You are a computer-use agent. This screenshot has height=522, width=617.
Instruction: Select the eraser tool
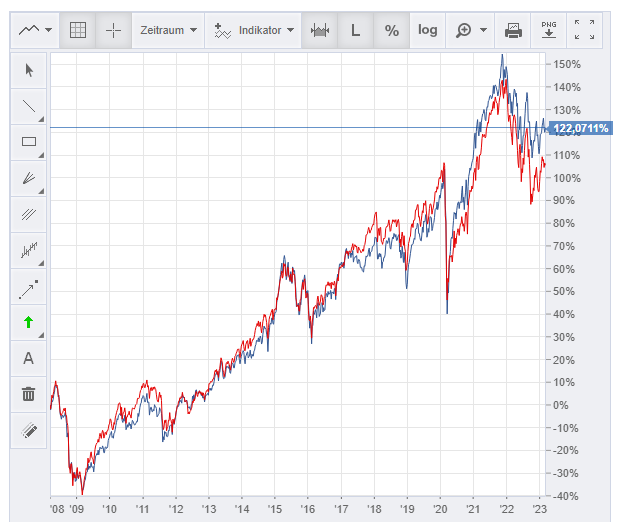click(29, 430)
